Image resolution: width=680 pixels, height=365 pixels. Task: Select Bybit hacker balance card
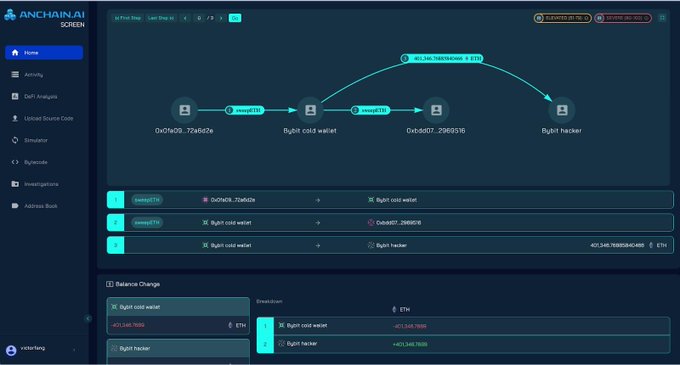point(178,352)
